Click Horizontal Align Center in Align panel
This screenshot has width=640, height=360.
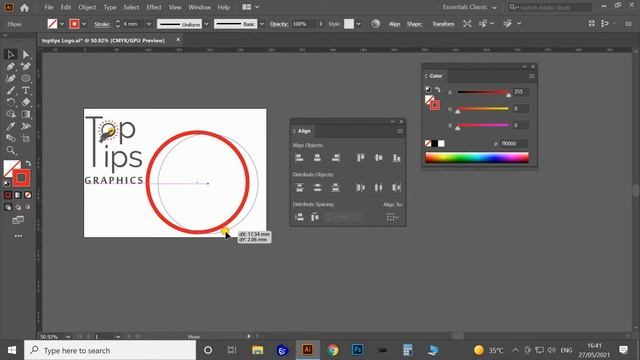click(x=317, y=158)
